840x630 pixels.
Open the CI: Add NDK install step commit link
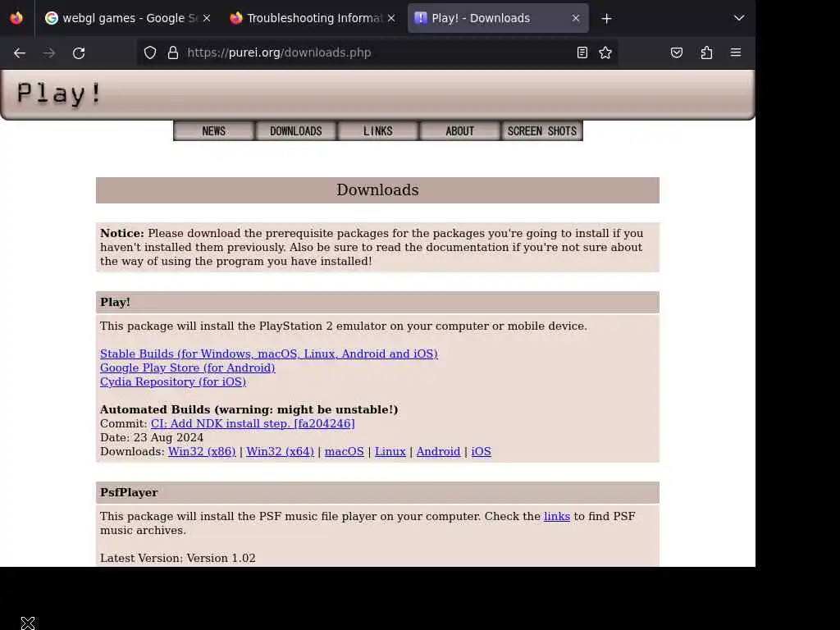[253, 424]
